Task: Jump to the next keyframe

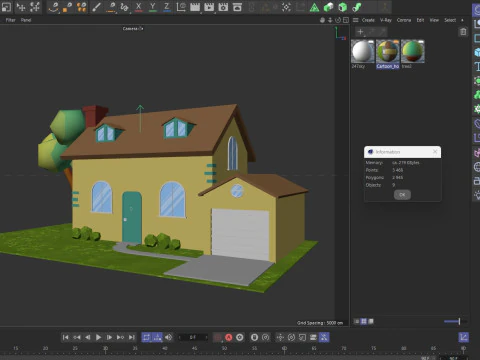Action: 120,337
